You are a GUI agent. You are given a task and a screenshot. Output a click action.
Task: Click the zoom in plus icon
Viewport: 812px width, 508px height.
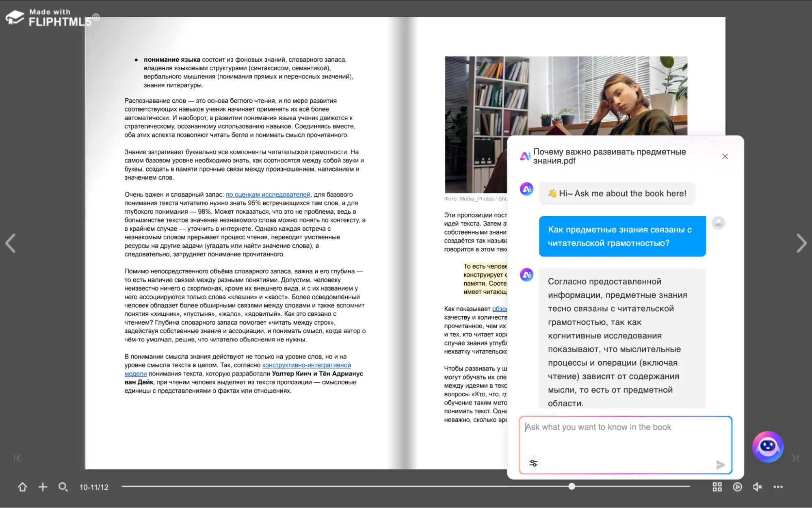pyautogui.click(x=43, y=487)
